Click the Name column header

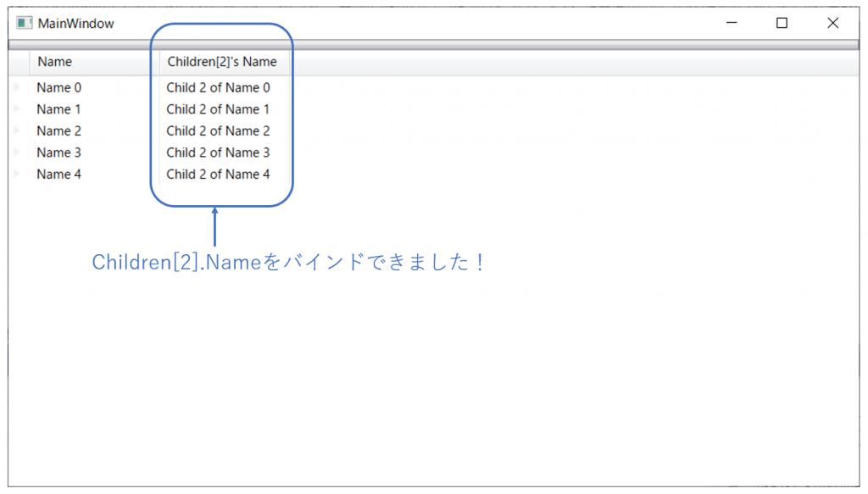tap(54, 61)
